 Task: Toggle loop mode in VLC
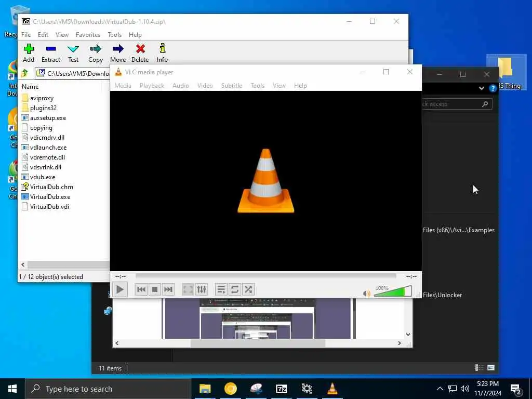234,289
